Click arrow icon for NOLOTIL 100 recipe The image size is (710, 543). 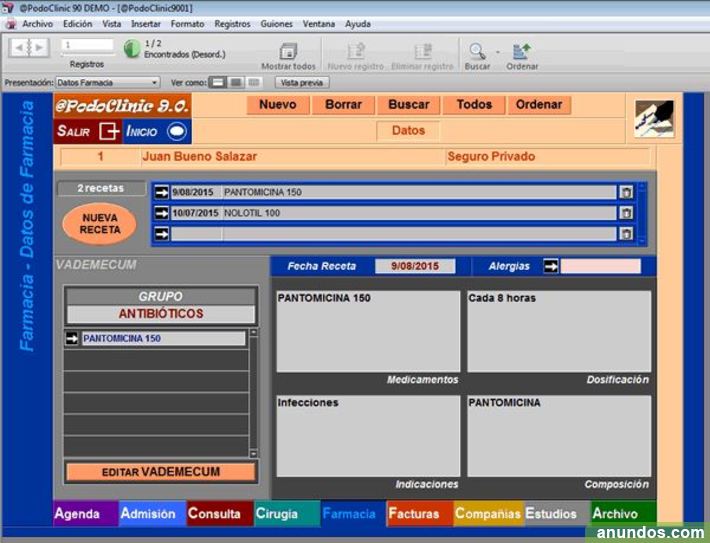[162, 213]
